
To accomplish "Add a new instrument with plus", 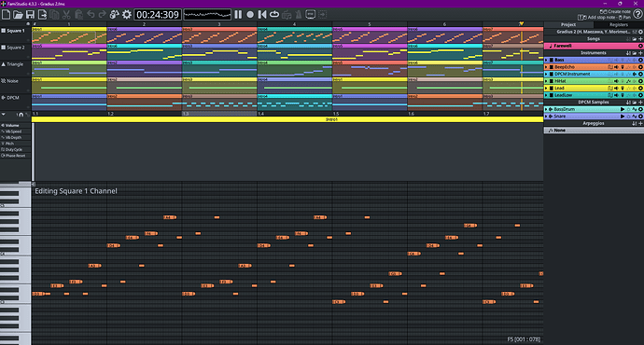I will (640, 53).
